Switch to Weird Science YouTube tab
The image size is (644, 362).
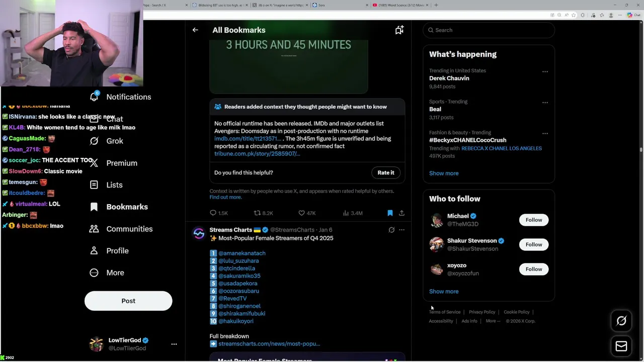click(x=401, y=5)
